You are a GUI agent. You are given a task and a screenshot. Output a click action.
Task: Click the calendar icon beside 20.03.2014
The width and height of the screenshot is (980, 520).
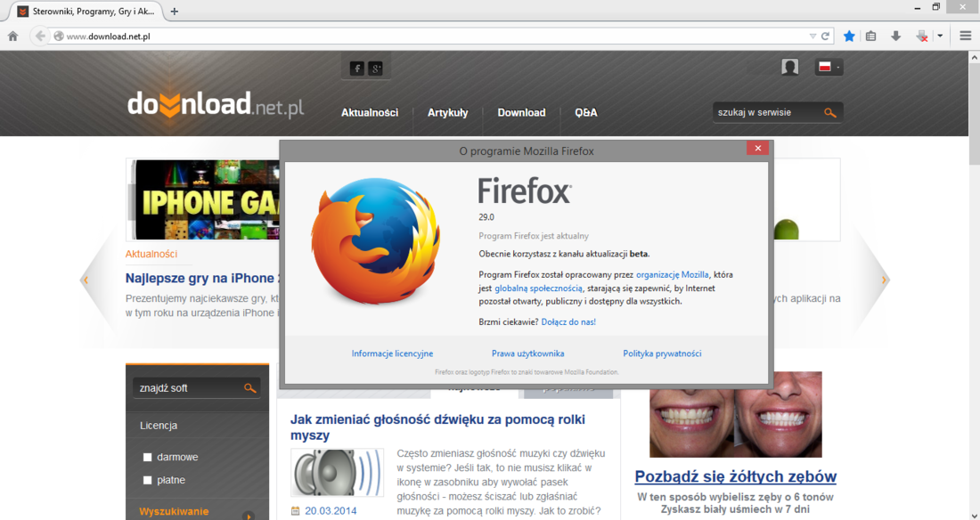click(x=295, y=511)
